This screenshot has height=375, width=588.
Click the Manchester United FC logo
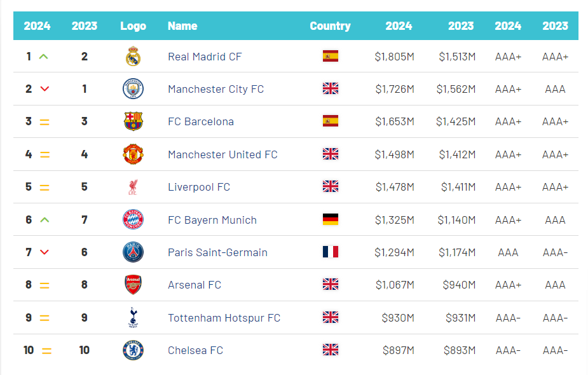[x=133, y=154]
